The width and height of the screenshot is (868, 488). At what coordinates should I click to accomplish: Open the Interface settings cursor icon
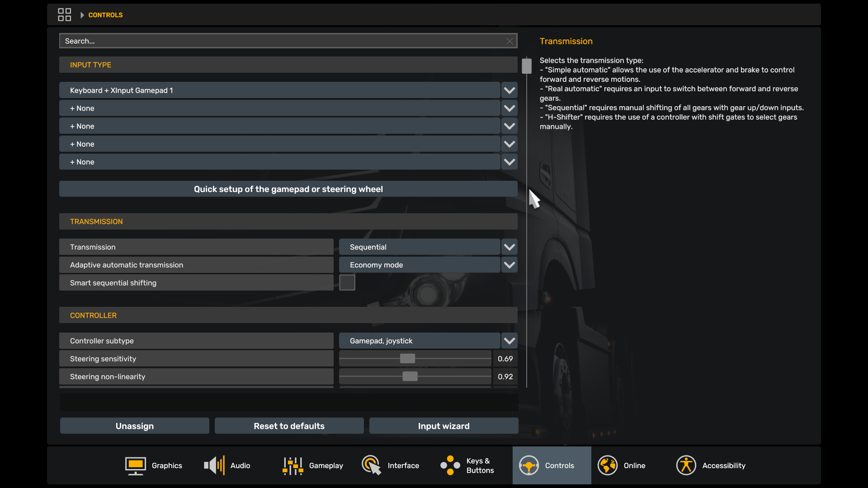click(x=371, y=465)
